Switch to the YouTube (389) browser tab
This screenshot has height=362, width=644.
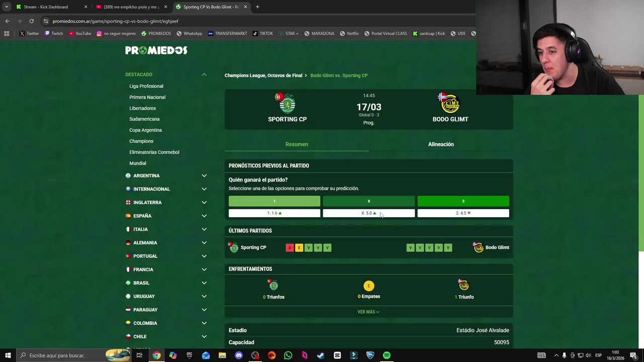131,7
